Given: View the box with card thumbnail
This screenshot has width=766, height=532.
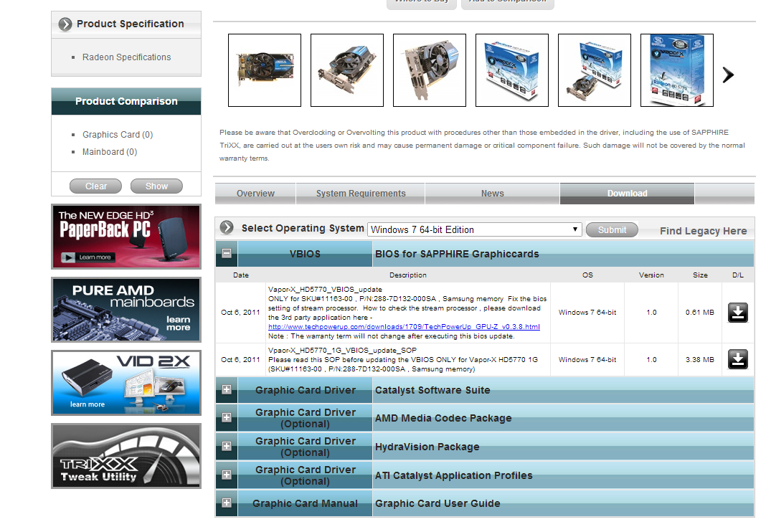Looking at the screenshot, I should pyautogui.click(x=595, y=70).
